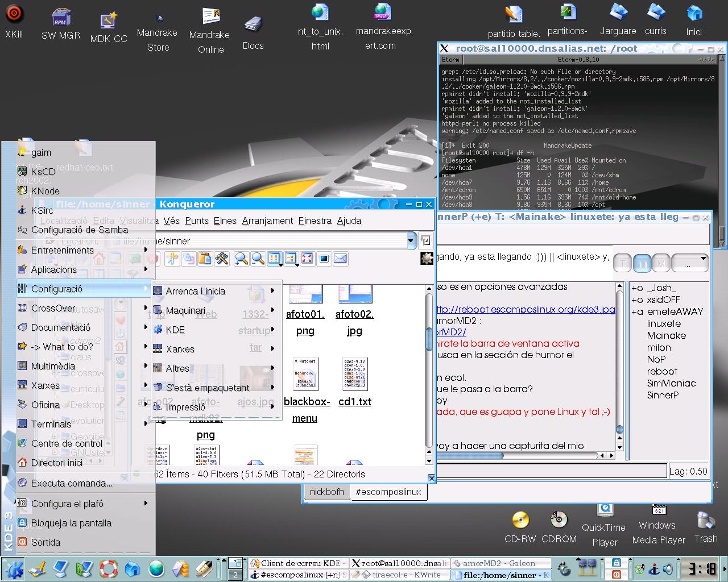This screenshot has height=582, width=728.
Task: Switch to tiraecol-e KWrite taskbar entry
Action: click(x=399, y=575)
